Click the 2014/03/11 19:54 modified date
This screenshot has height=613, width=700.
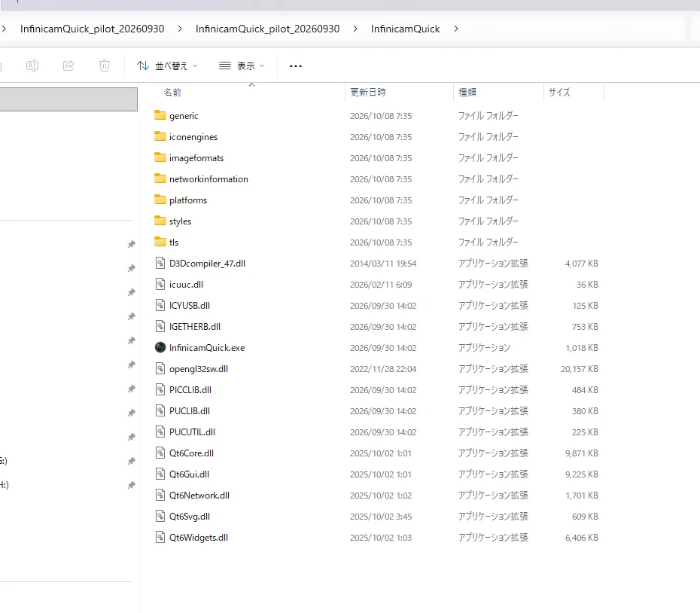[383, 264]
